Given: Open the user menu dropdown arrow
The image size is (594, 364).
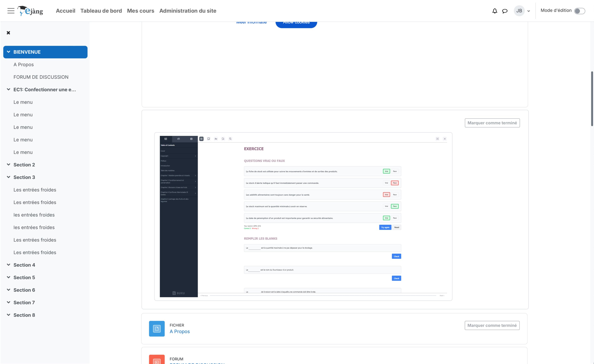Looking at the screenshot, I should point(529,11).
